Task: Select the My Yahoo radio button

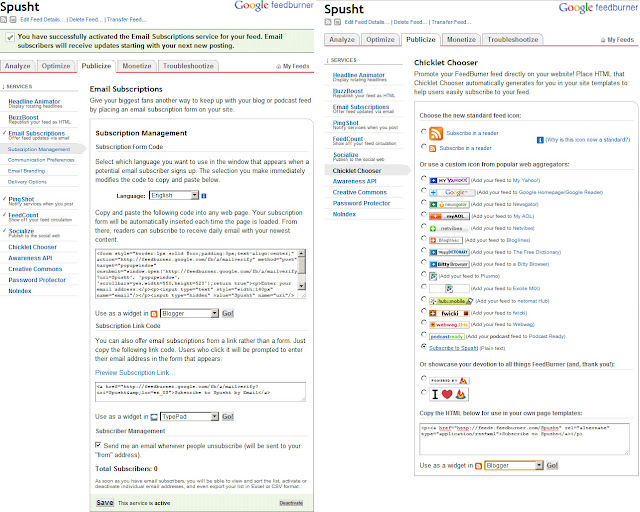Action: click(424, 178)
